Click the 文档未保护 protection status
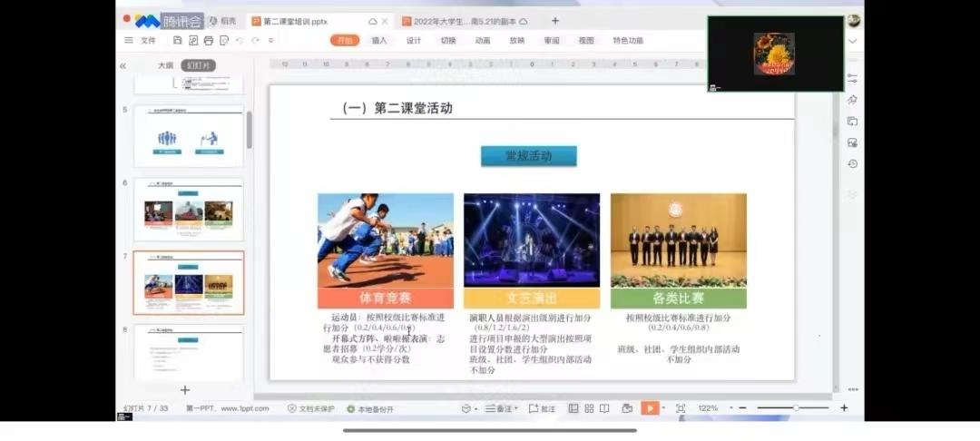The height and width of the screenshot is (441, 980). coord(311,409)
